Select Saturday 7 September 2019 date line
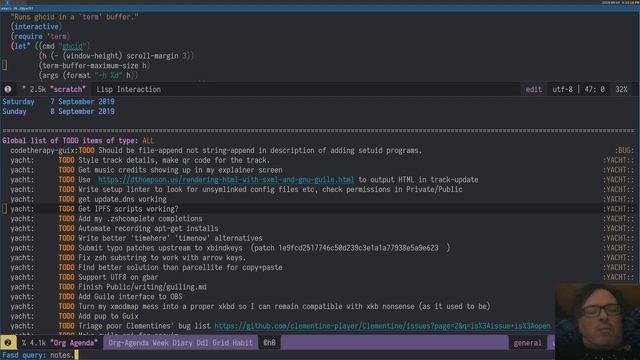This screenshot has width=640, height=360. click(58, 102)
